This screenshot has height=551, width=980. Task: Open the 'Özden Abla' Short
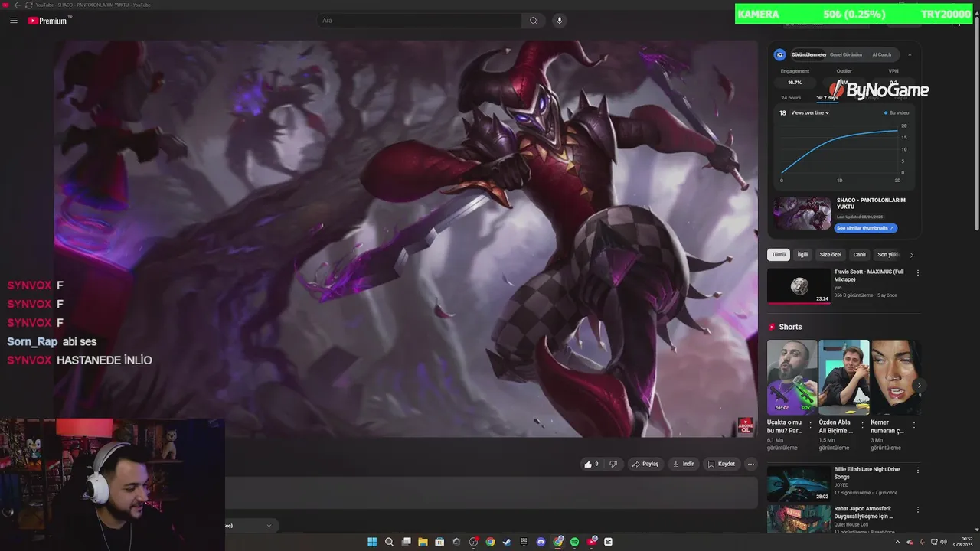point(844,377)
